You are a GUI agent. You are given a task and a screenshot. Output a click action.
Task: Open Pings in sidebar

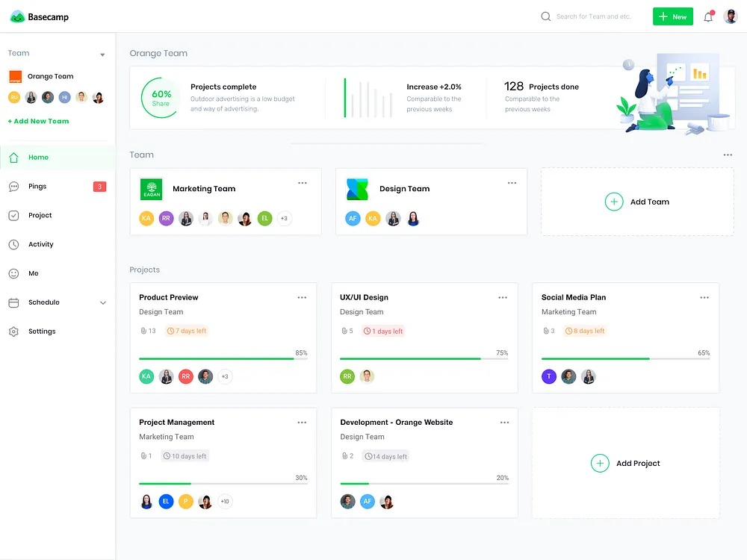pos(58,187)
